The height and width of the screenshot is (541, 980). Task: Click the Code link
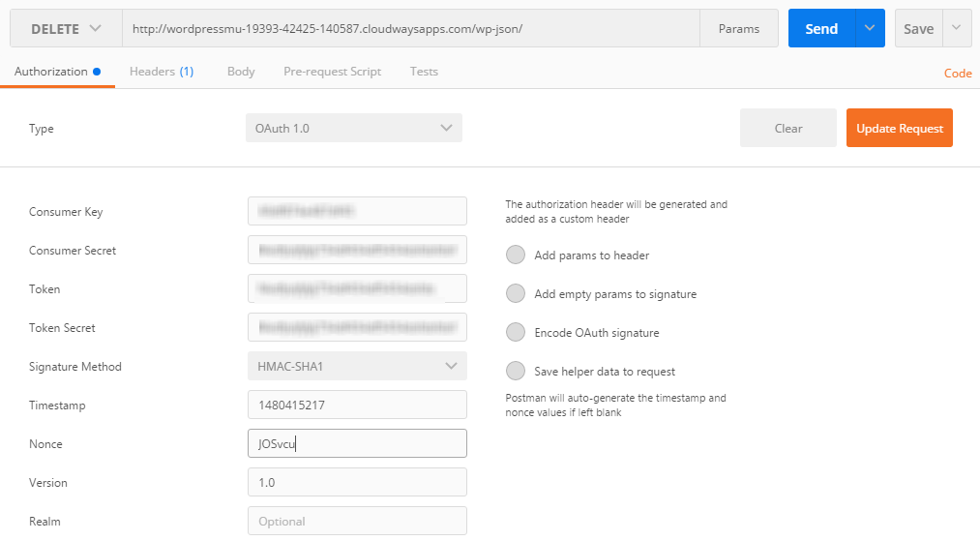[958, 74]
